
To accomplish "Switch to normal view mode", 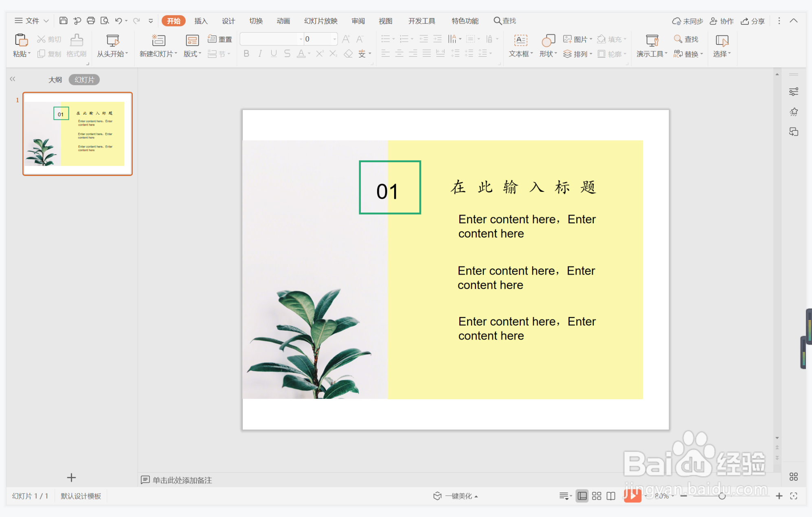I will coord(582,496).
